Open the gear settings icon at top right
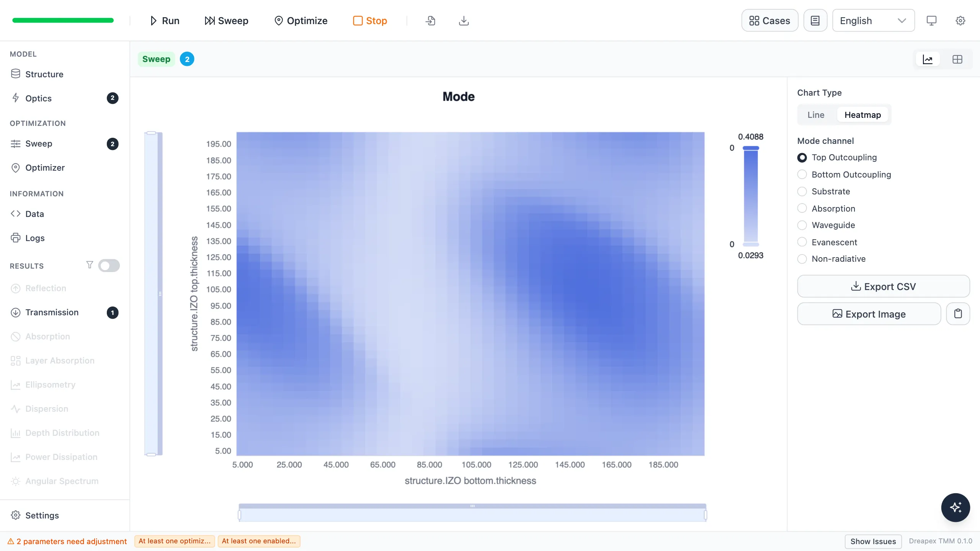Screen dimensions: 980x551 (x=960, y=21)
